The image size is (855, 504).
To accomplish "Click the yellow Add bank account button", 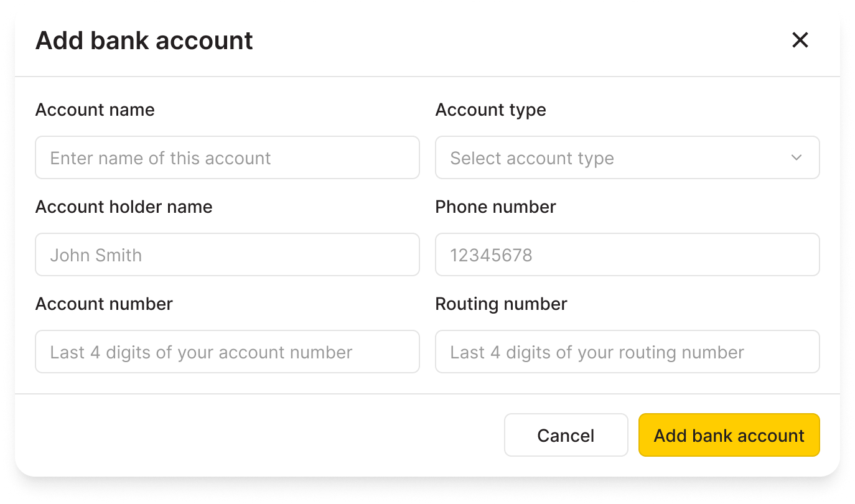I will [729, 436].
